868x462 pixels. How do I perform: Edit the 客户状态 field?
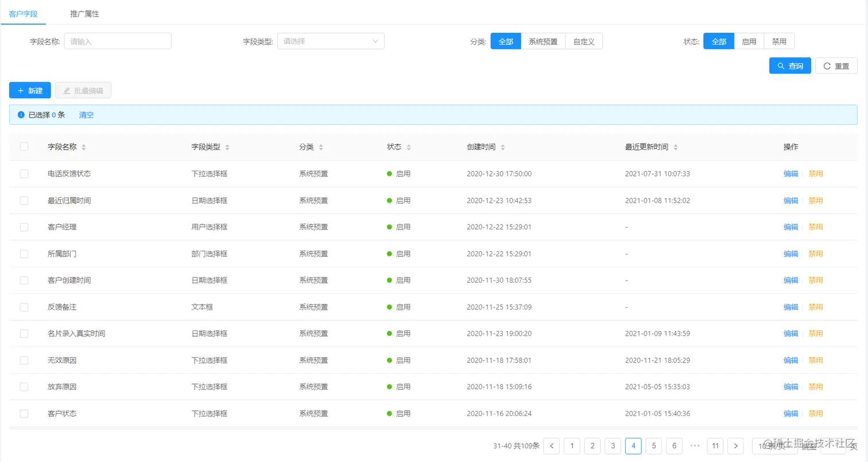[x=790, y=413]
